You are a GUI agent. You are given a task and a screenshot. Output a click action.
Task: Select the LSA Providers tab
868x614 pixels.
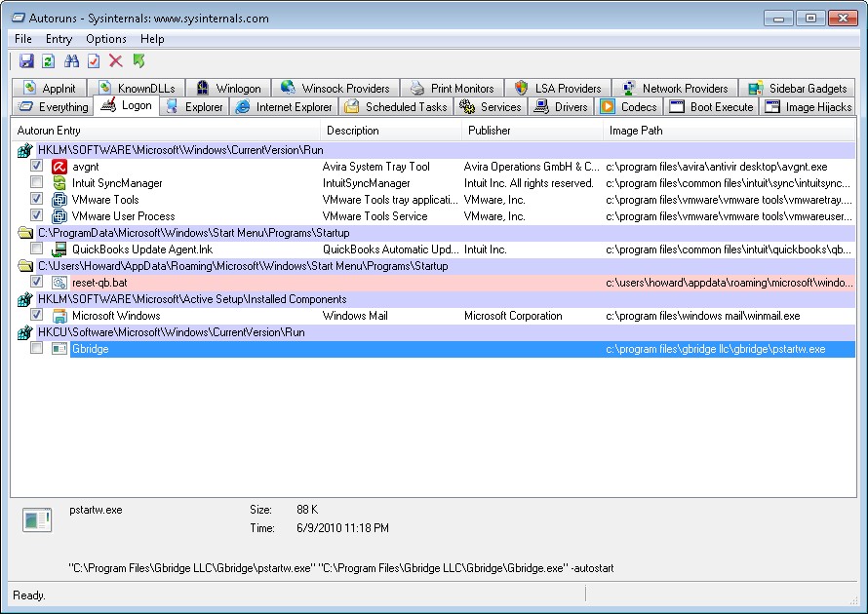558,88
